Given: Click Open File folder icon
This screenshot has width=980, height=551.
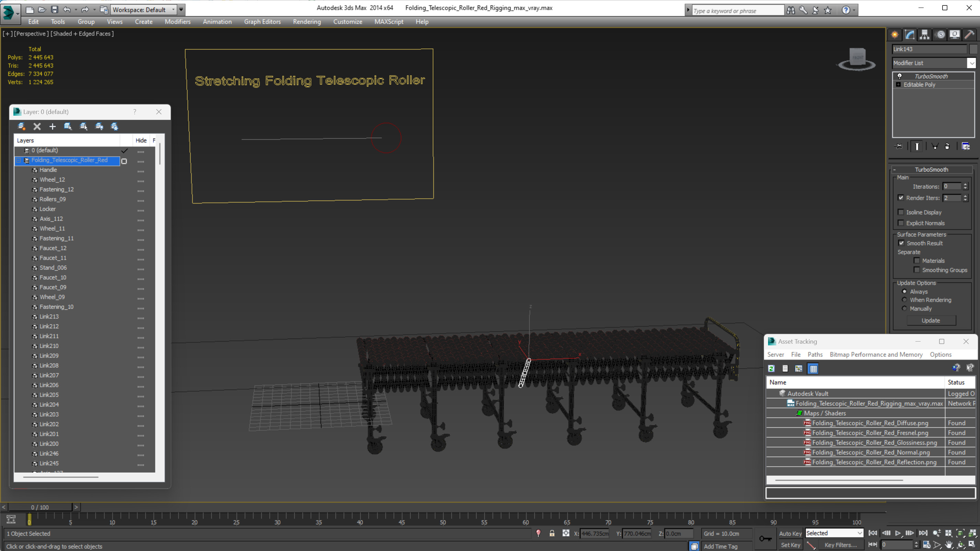Looking at the screenshot, I should [42, 10].
